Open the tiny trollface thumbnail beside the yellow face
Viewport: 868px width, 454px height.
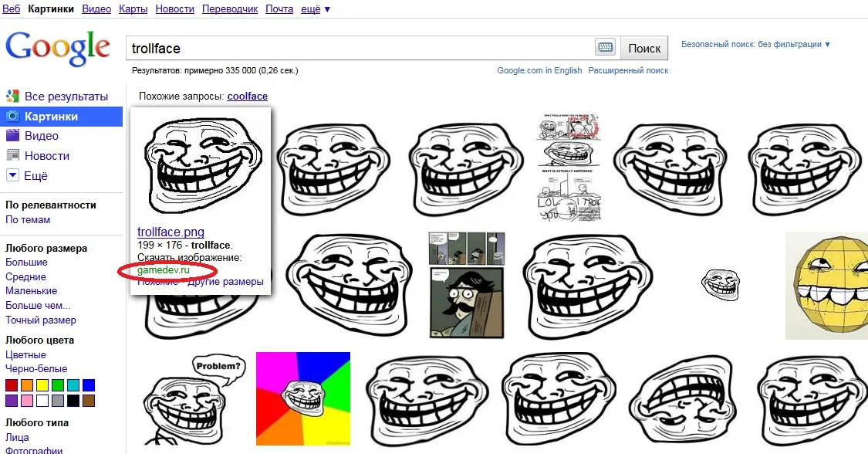coord(720,284)
